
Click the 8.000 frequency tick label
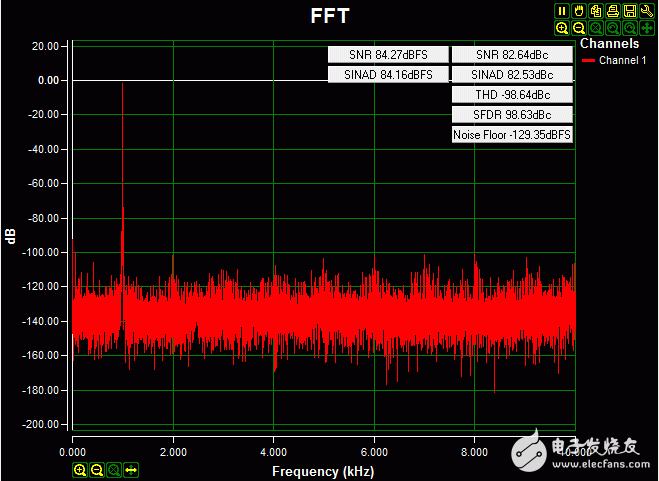click(x=474, y=452)
